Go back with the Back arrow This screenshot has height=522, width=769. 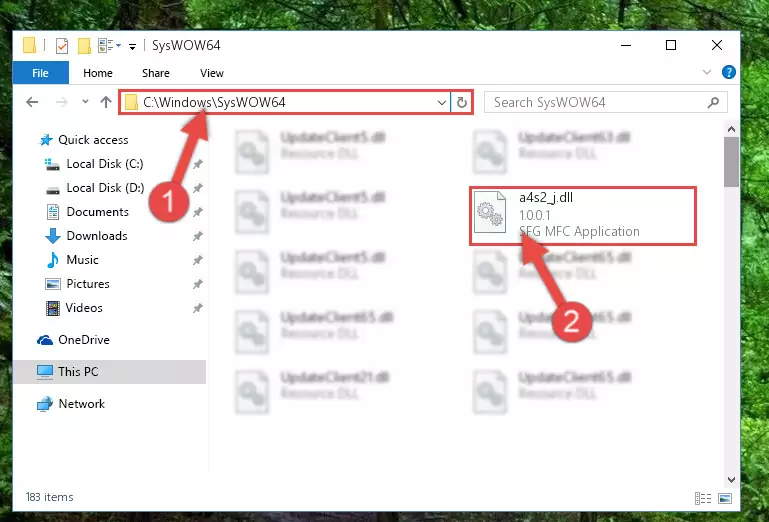click(x=32, y=102)
